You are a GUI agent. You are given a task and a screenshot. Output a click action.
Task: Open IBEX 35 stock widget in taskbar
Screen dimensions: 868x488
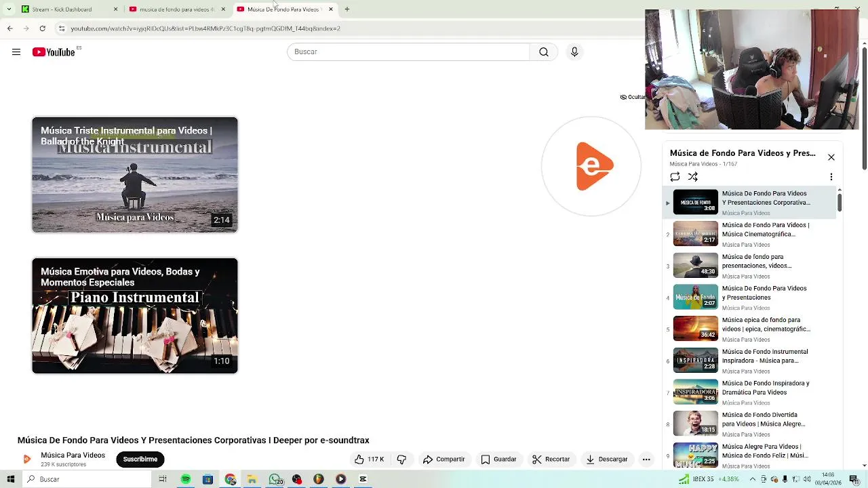click(x=708, y=479)
